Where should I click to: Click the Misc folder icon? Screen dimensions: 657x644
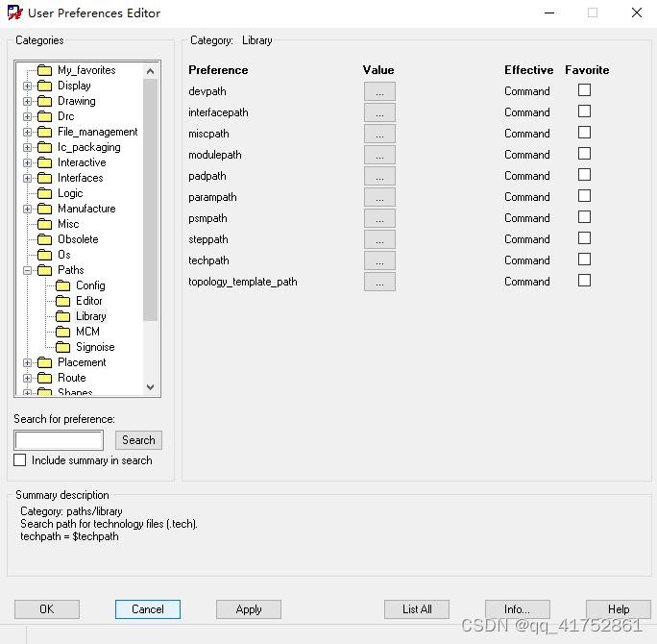[44, 224]
